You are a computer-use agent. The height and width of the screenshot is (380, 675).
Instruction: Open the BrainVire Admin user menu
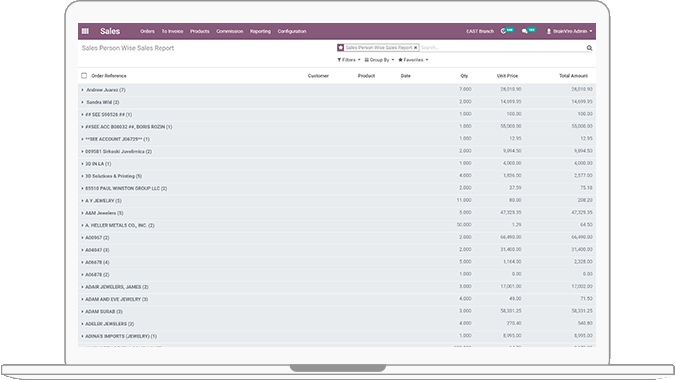coord(570,31)
